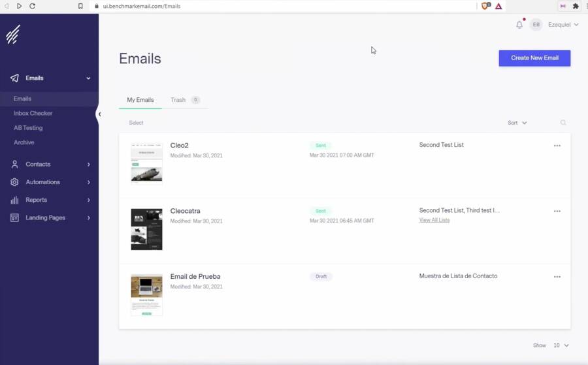Open the Cleocatra email title

(186, 211)
